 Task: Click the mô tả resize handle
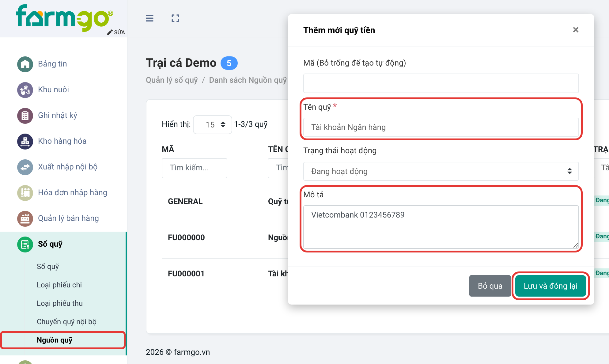[x=576, y=245]
